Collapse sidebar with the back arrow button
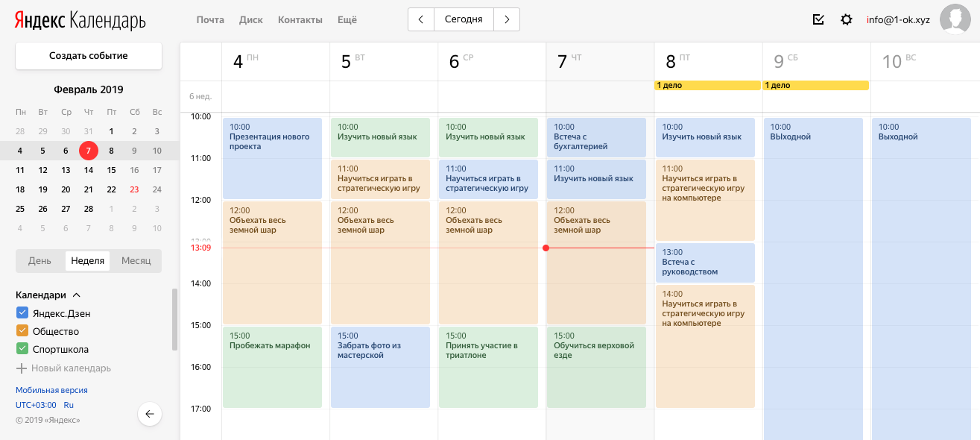Image resolution: width=980 pixels, height=440 pixels. [150, 414]
